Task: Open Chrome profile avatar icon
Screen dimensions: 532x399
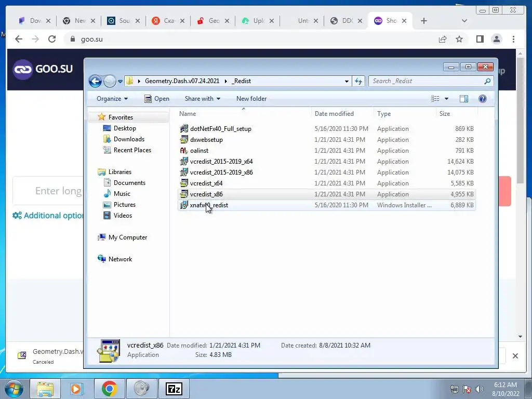Action: [497, 39]
